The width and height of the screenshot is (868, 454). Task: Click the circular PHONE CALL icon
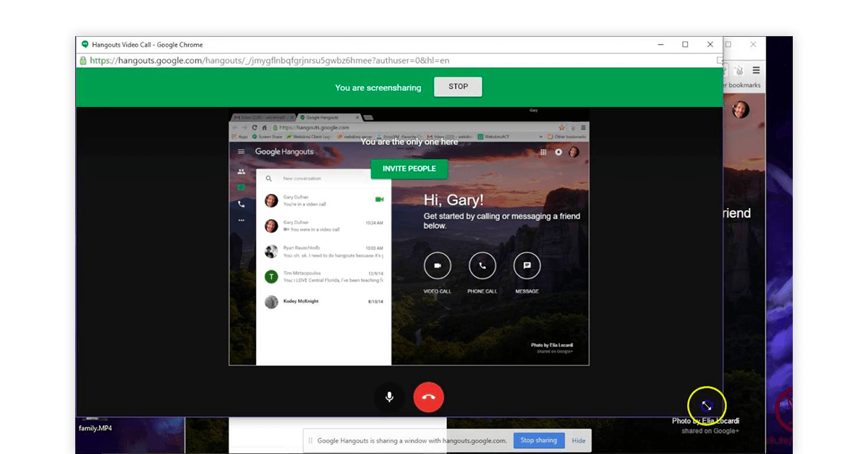(482, 266)
